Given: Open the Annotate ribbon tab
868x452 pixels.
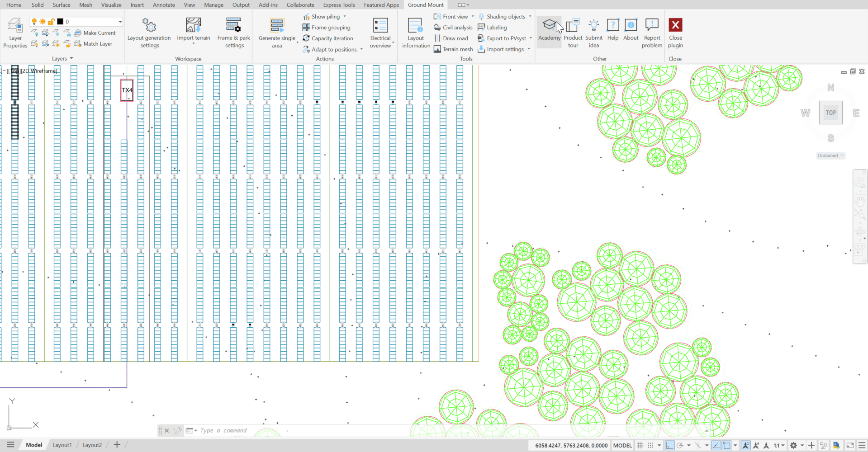Looking at the screenshot, I should 164,5.
